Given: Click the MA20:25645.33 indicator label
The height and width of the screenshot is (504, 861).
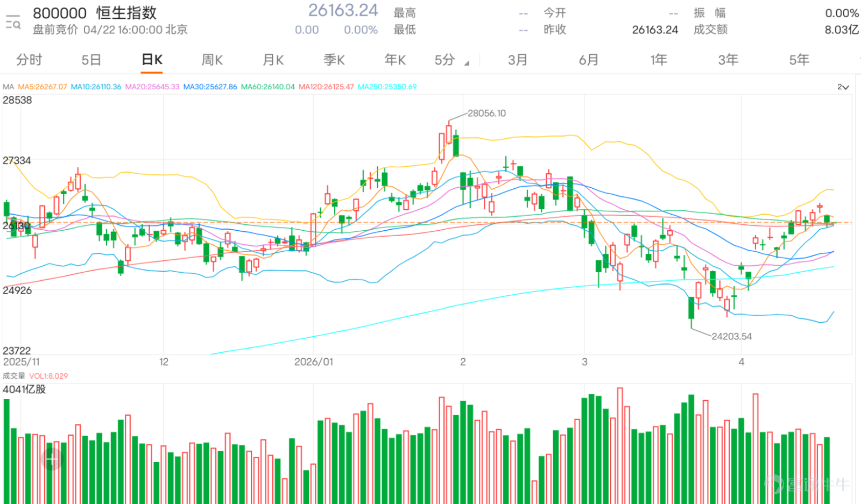Looking at the screenshot, I should click(152, 87).
